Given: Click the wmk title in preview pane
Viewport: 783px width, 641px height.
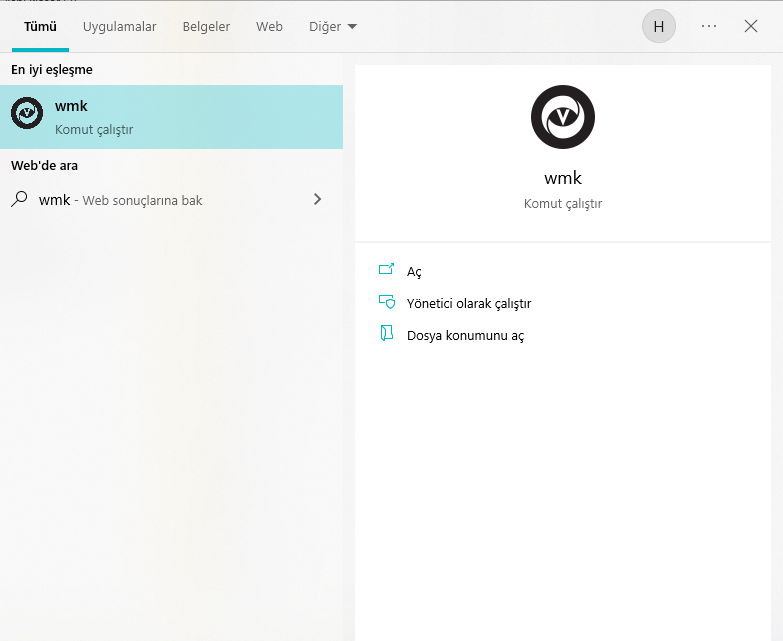Looking at the screenshot, I should [x=563, y=178].
